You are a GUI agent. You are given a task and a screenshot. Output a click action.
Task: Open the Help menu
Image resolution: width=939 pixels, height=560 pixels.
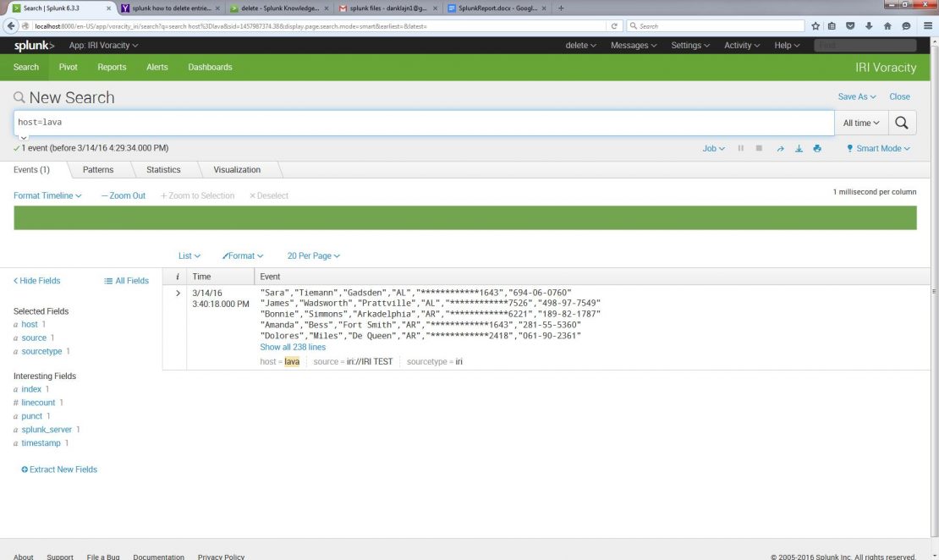click(786, 46)
